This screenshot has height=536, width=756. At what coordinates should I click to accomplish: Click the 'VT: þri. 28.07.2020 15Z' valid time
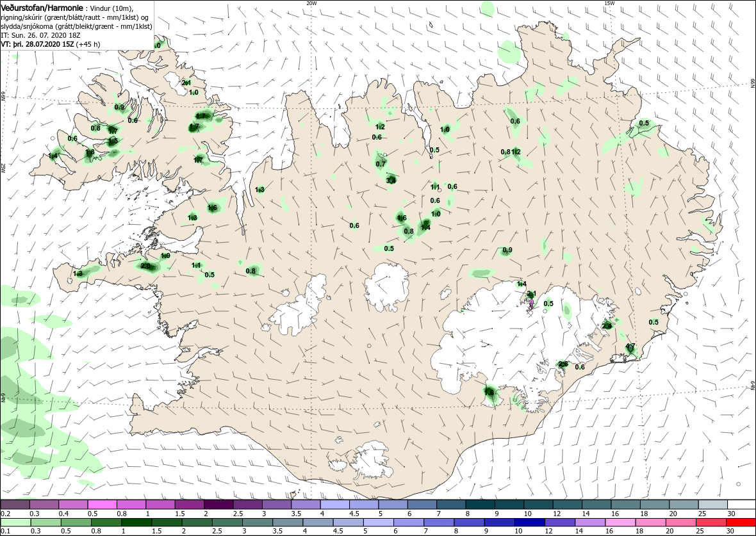[x=37, y=44]
